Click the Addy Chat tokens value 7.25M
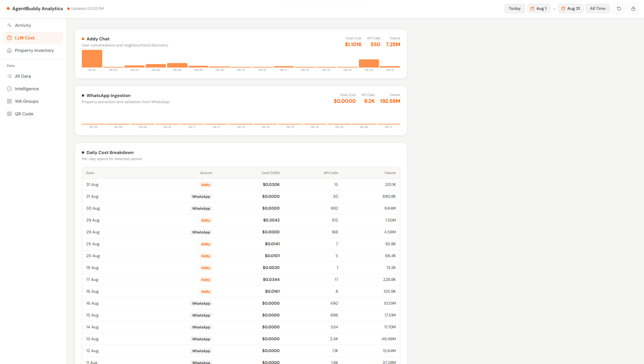The height and width of the screenshot is (364, 644). tap(393, 44)
